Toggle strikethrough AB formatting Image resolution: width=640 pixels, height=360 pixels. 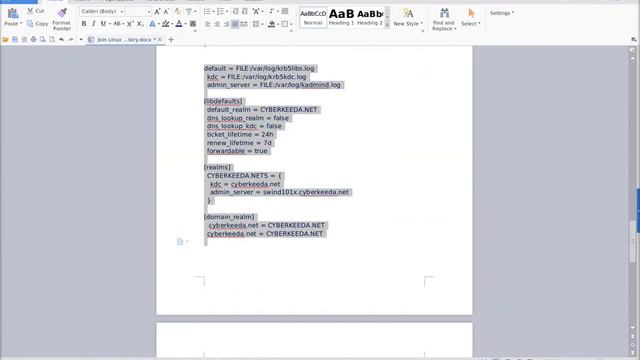(117, 24)
